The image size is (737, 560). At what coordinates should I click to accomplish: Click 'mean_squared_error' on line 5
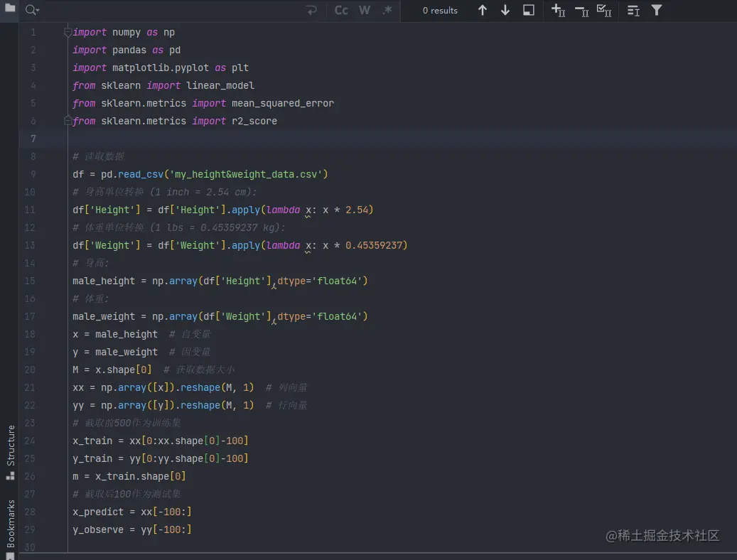[x=282, y=104]
